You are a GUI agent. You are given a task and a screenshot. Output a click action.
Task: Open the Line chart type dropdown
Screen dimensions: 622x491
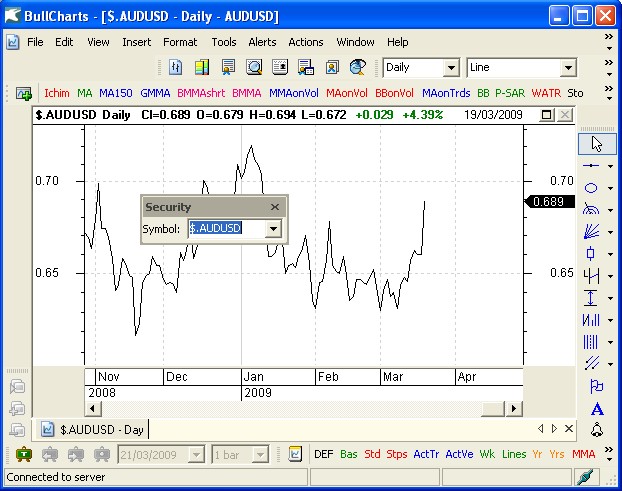pyautogui.click(x=568, y=68)
